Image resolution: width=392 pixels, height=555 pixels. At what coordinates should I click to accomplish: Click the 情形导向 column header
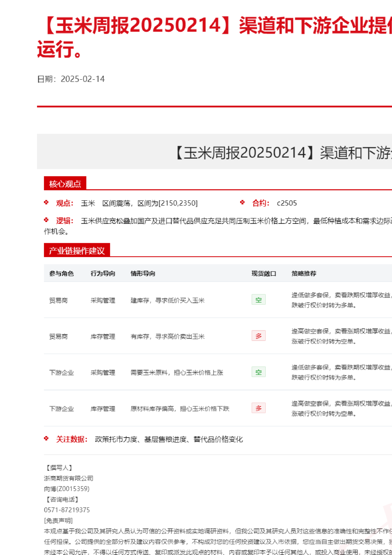click(143, 274)
